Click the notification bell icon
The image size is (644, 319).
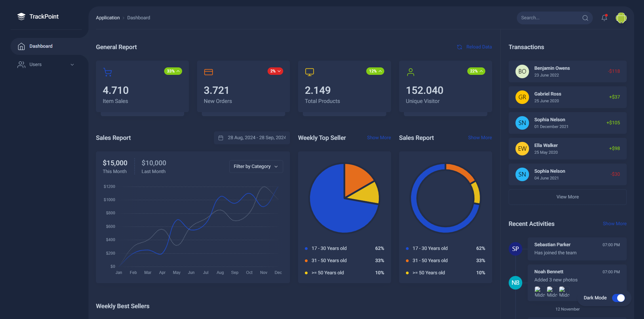pos(604,18)
